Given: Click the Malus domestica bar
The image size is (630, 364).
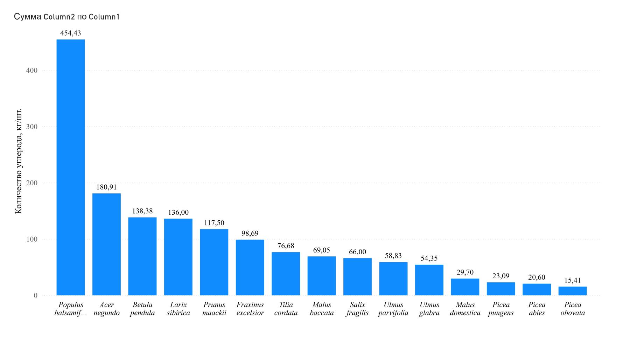Looking at the screenshot, I should pos(465,287).
